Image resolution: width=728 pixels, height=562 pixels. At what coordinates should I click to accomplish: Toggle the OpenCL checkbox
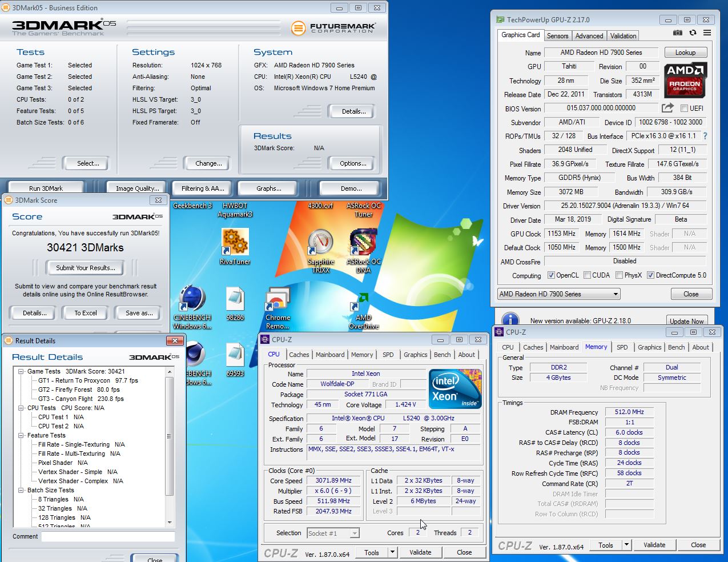[x=551, y=275]
